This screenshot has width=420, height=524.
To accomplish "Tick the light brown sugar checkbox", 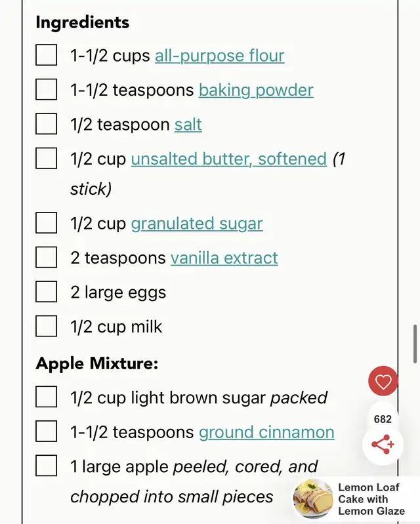I will click(x=46, y=397).
